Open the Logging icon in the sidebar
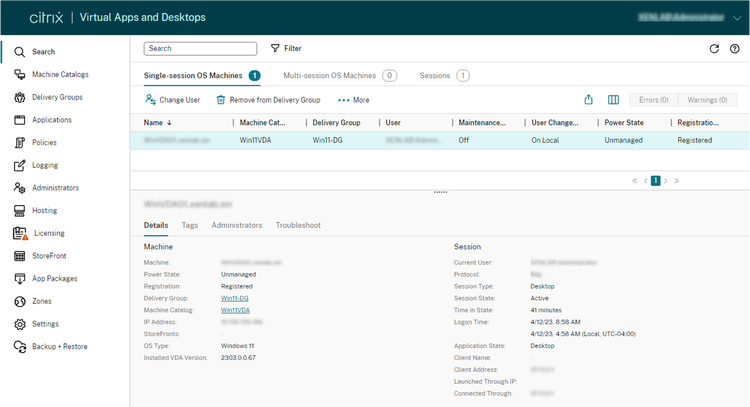Screen dimensions: 750x407 pyautogui.click(x=20, y=165)
